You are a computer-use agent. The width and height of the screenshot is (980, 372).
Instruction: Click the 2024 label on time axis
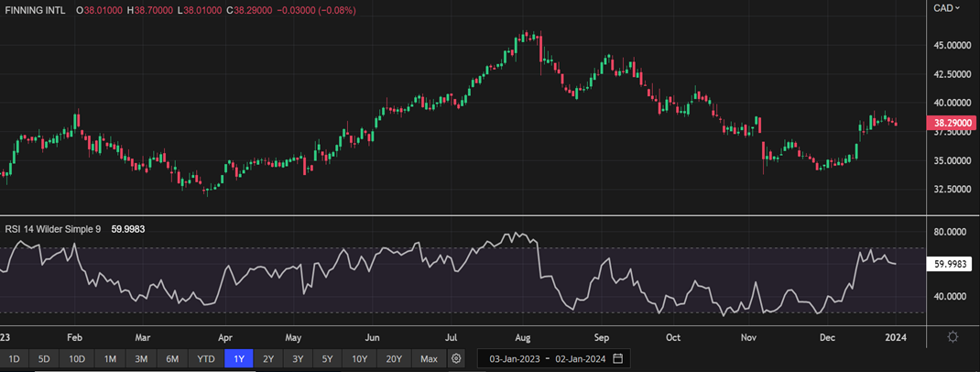coord(895,337)
